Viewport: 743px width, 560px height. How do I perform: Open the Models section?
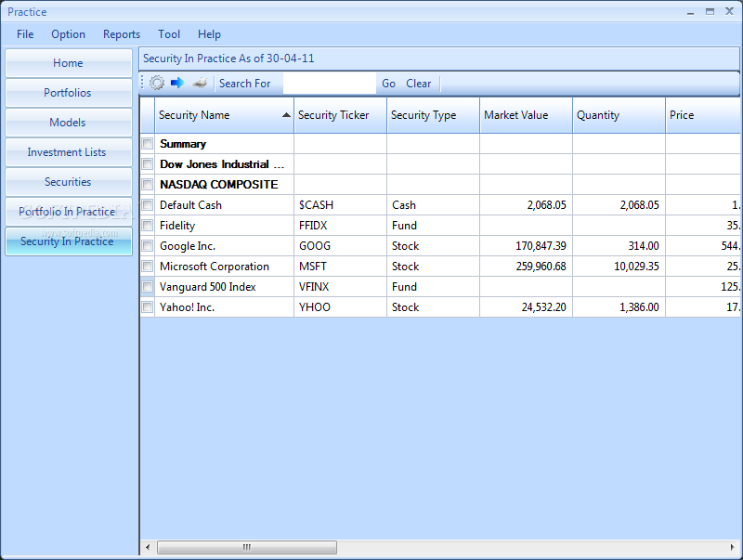(x=68, y=123)
